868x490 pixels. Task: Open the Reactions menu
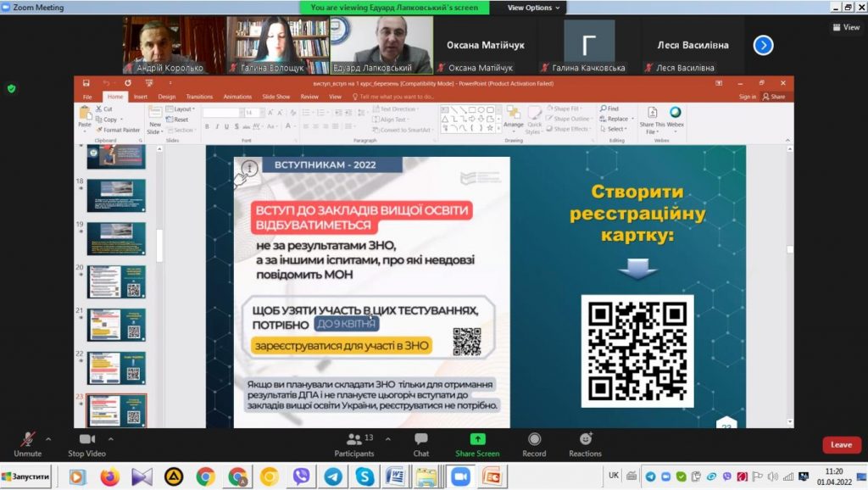585,439
